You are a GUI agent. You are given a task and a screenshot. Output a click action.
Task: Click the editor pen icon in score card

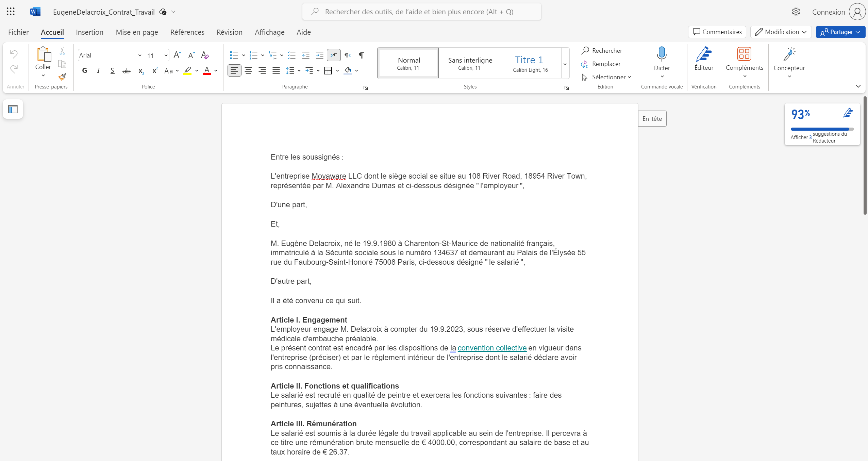(x=848, y=113)
